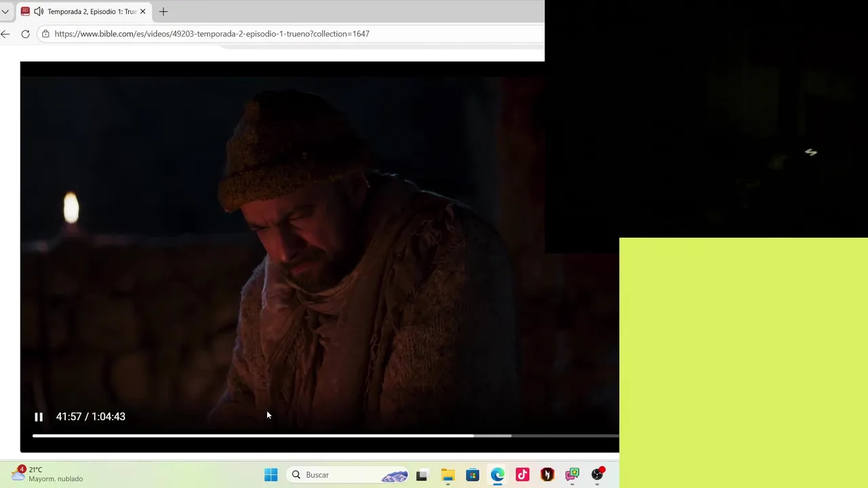Open the tab search dropdown arrow
The image size is (868, 488).
coord(5,12)
